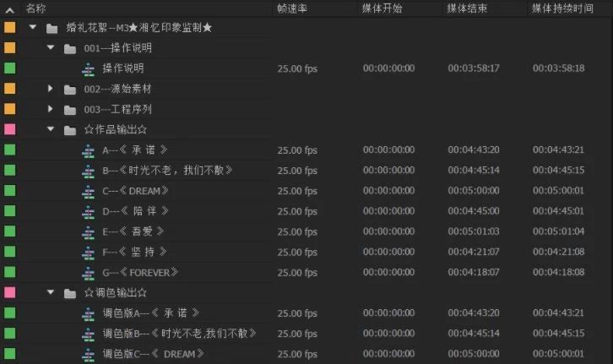Select the 002---源始素材 bin name
613x364 pixels.
click(x=117, y=90)
